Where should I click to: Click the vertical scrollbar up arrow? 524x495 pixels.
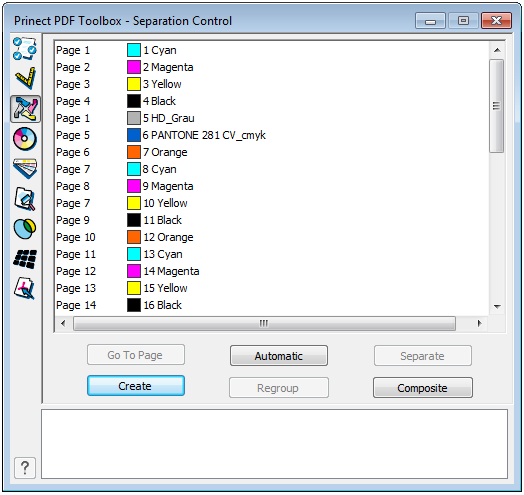(x=497, y=50)
